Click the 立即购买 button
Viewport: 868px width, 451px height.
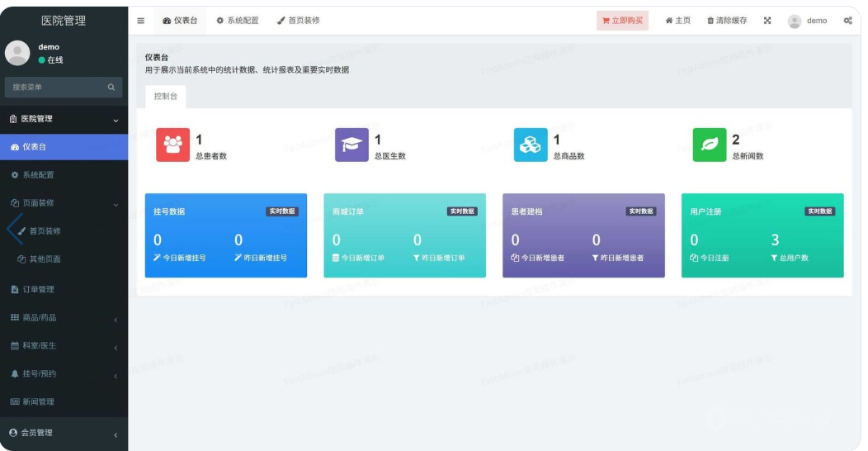pyautogui.click(x=623, y=21)
